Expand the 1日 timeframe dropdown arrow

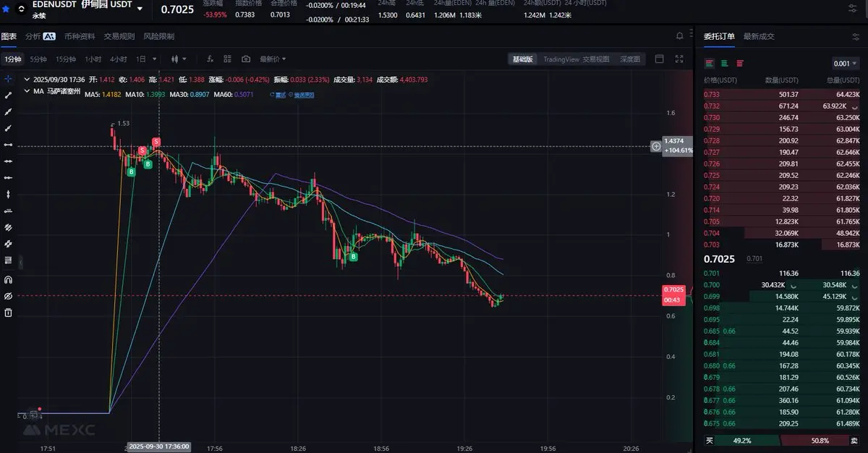click(x=153, y=59)
